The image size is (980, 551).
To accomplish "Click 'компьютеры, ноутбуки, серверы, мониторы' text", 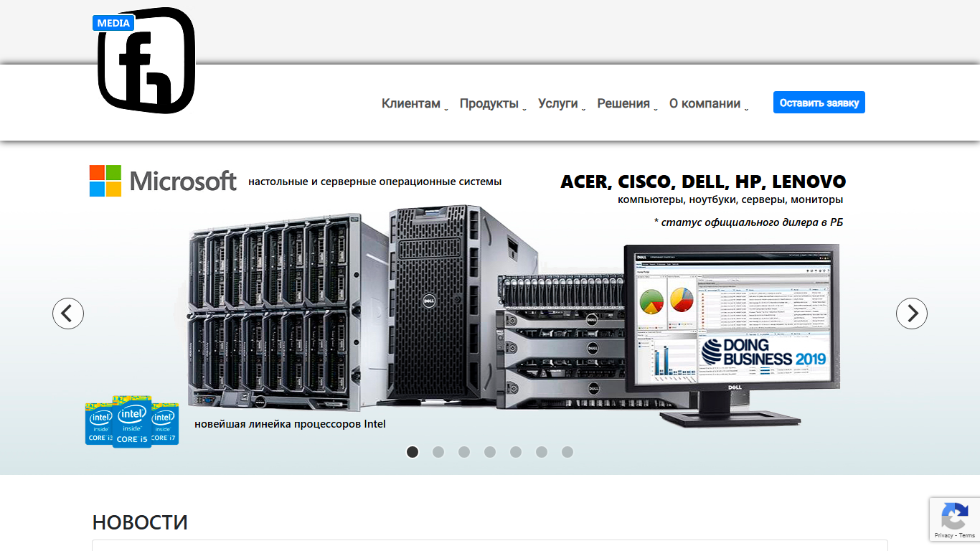I will coord(730,199).
